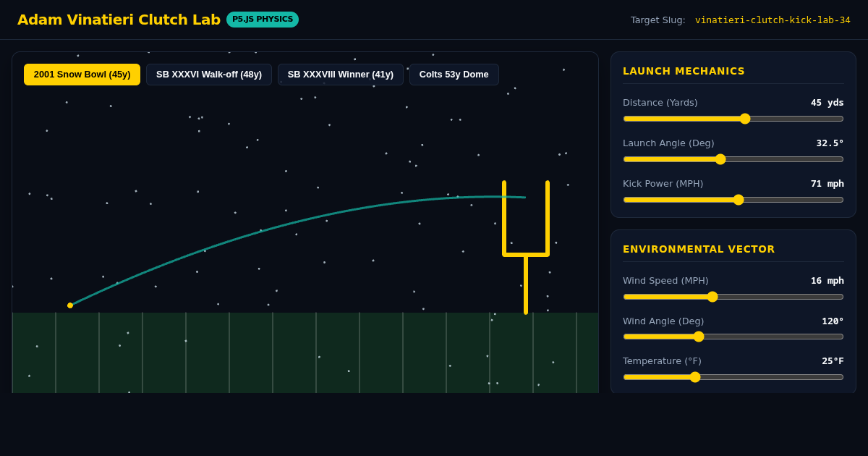
Task: Adjust the Temperature (°F) slider
Action: [x=733, y=377]
